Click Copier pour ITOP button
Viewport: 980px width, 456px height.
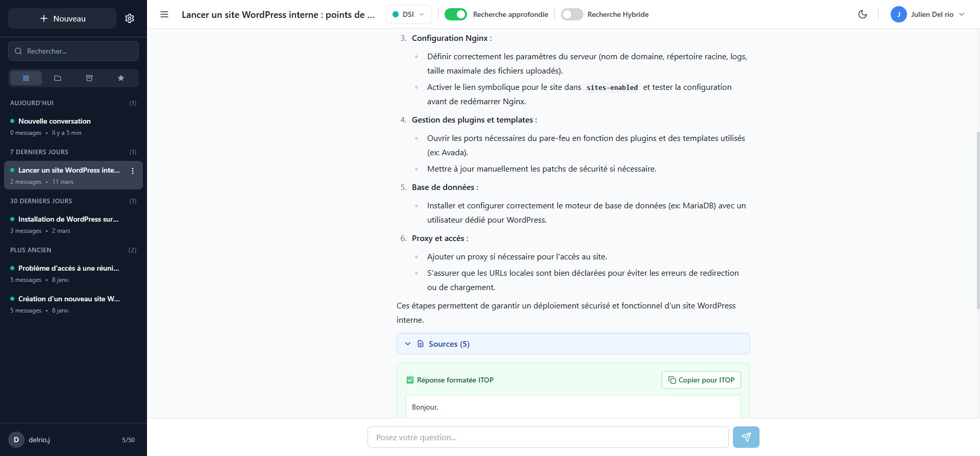pos(701,380)
